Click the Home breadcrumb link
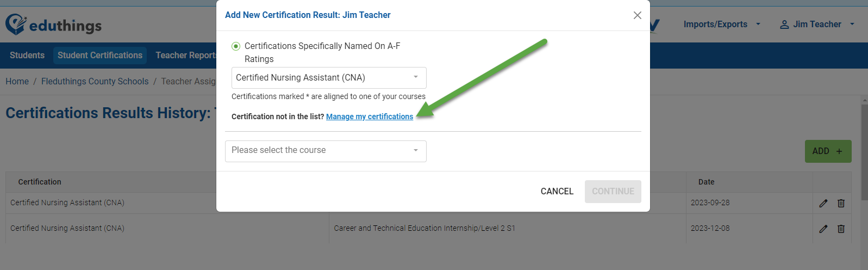The image size is (868, 270). (17, 82)
